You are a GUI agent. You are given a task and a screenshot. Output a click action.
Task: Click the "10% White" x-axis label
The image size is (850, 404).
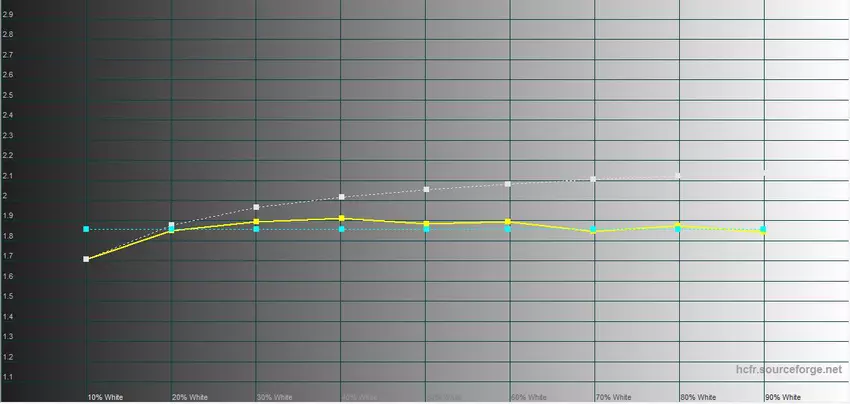click(104, 397)
